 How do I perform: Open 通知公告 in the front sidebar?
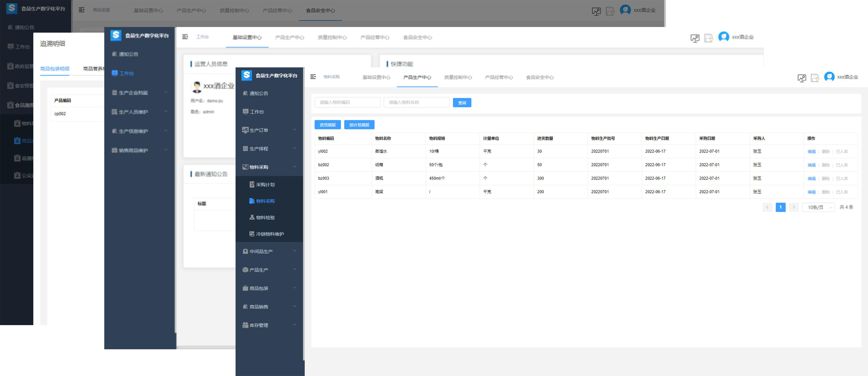coord(259,93)
